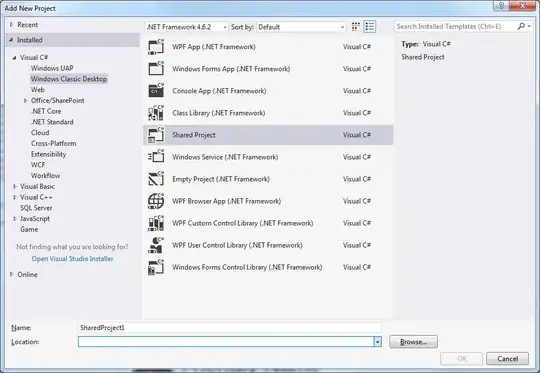Click the search magnifier icon
Viewport: 540px width, 373px height.
tap(521, 26)
